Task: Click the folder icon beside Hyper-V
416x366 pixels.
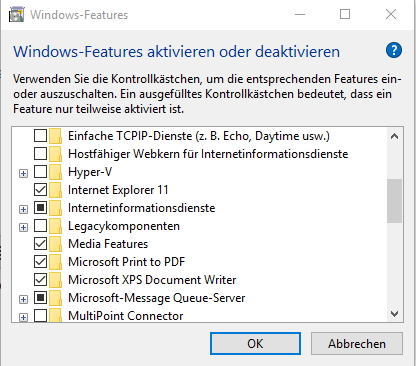Action: point(55,172)
